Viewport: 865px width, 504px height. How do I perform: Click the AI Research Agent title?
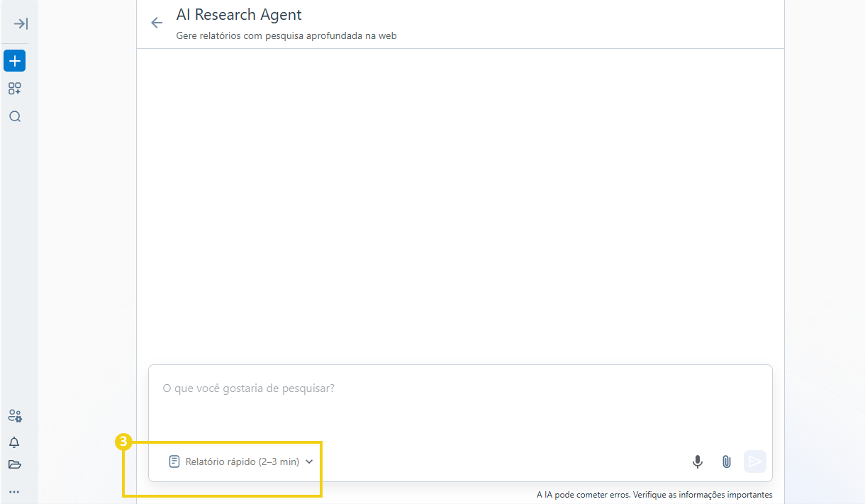[239, 14]
